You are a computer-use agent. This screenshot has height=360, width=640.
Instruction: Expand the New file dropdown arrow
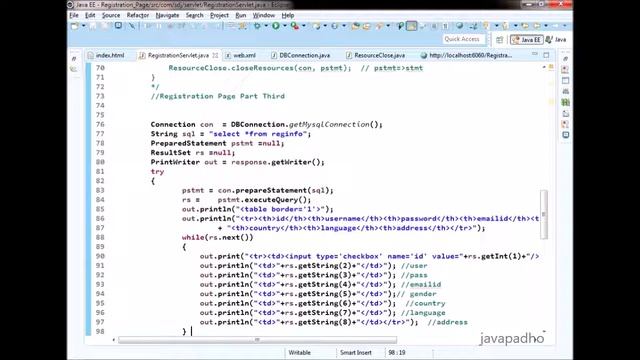point(83,26)
